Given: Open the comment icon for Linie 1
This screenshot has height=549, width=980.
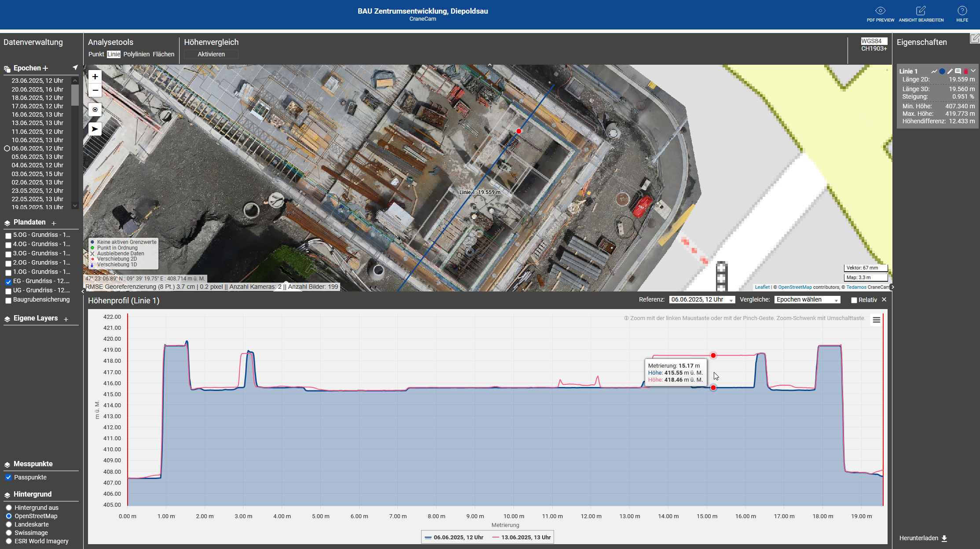Looking at the screenshot, I should [x=958, y=71].
